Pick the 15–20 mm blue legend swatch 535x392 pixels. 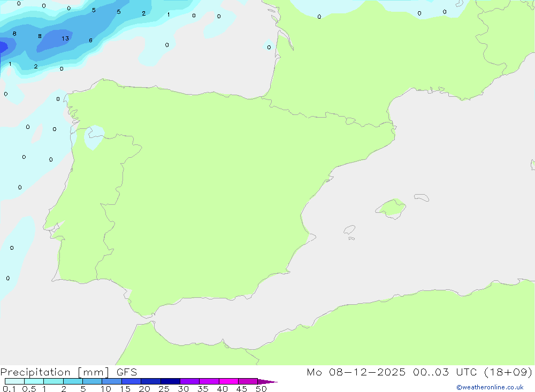131,381
